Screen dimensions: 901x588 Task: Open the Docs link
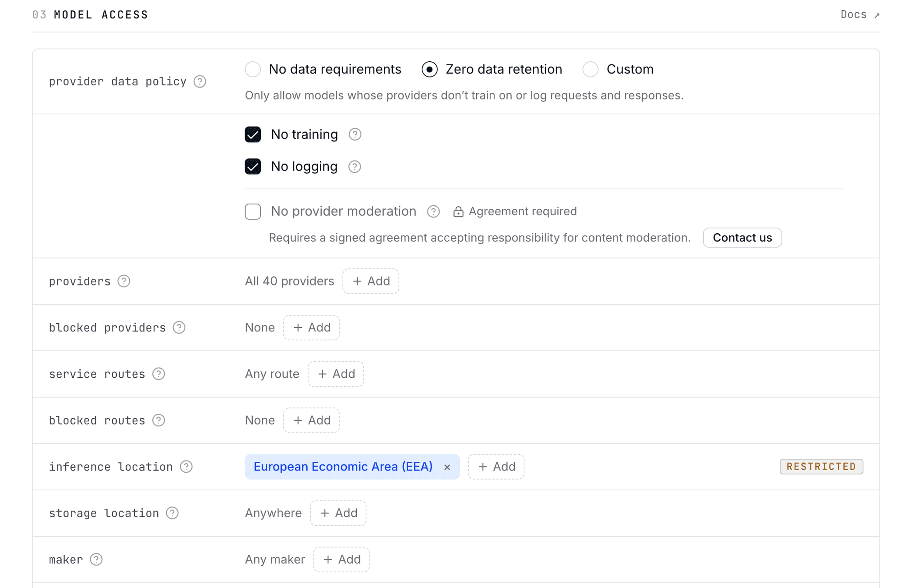pyautogui.click(x=860, y=14)
